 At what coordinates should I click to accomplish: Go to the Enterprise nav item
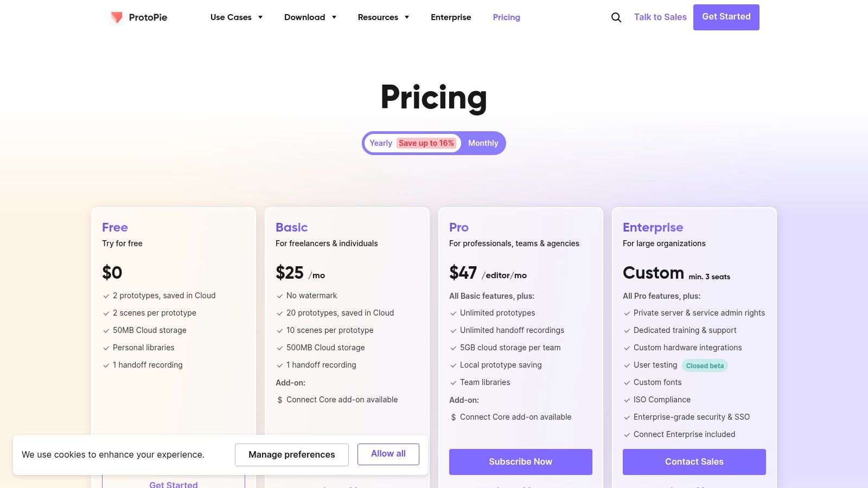coord(451,17)
